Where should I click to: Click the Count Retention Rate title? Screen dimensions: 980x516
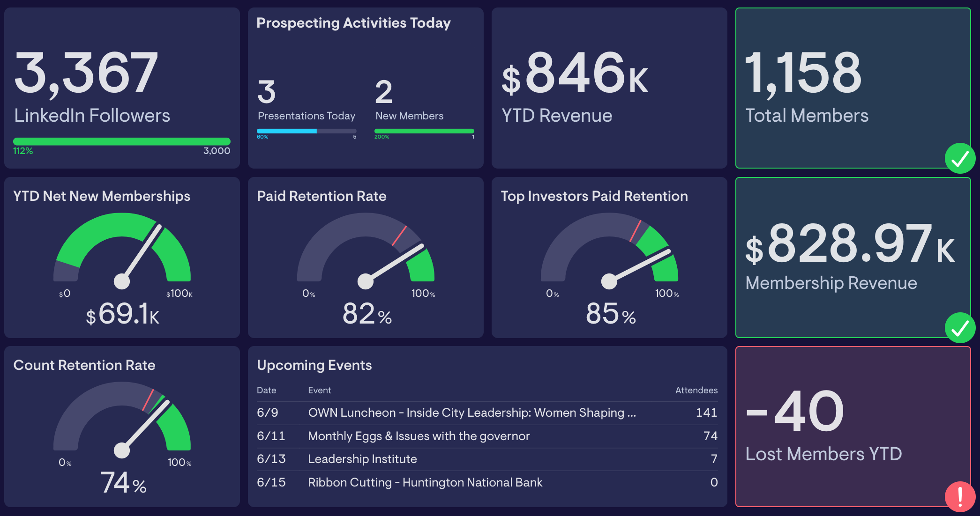tap(84, 365)
